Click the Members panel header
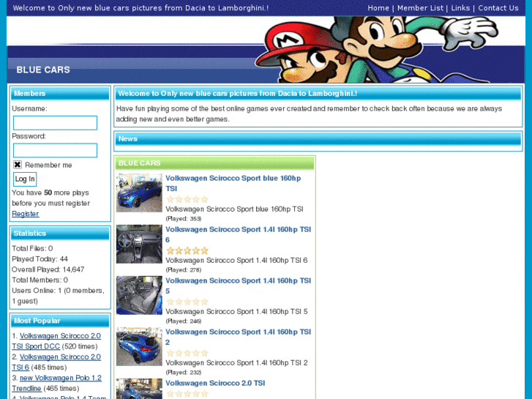 tap(60, 94)
